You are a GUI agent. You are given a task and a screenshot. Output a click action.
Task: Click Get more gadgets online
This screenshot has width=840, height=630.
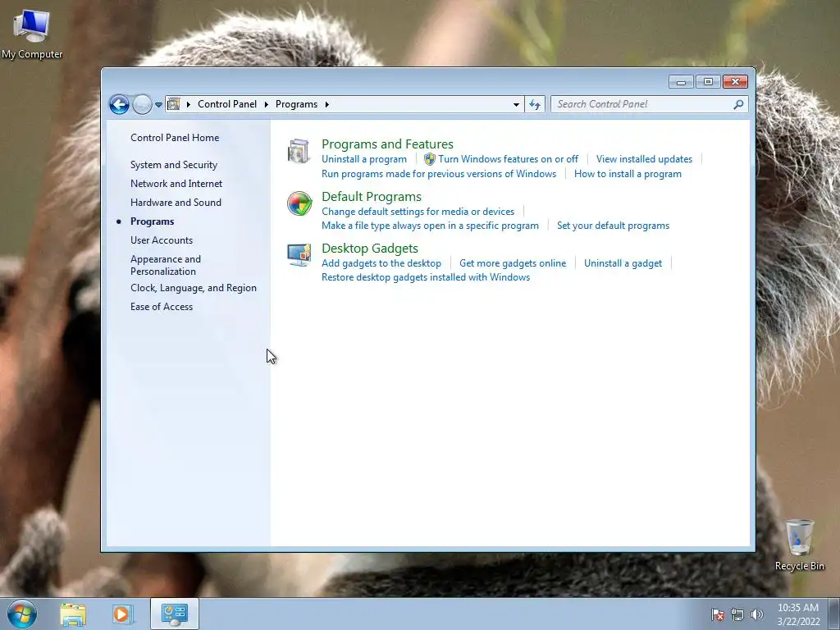[513, 263]
